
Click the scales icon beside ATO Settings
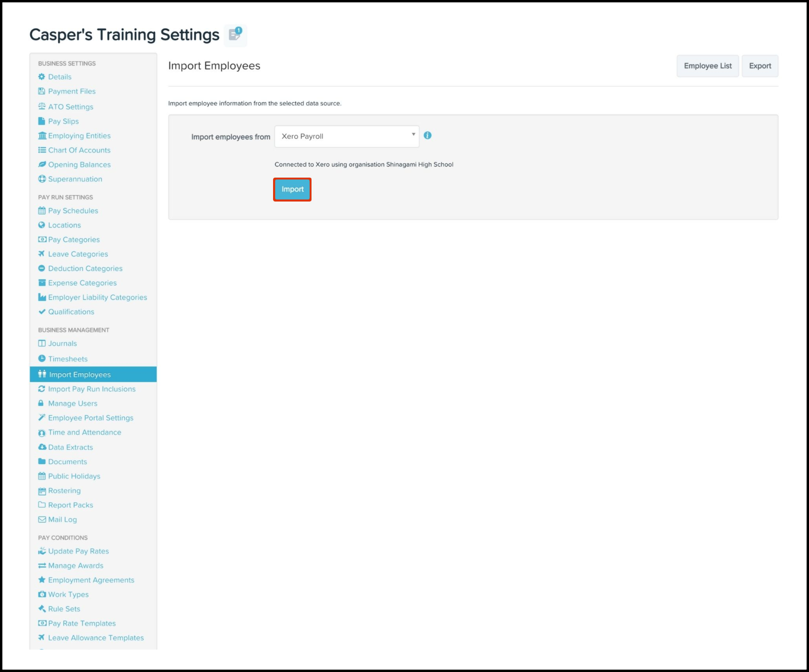(x=42, y=107)
